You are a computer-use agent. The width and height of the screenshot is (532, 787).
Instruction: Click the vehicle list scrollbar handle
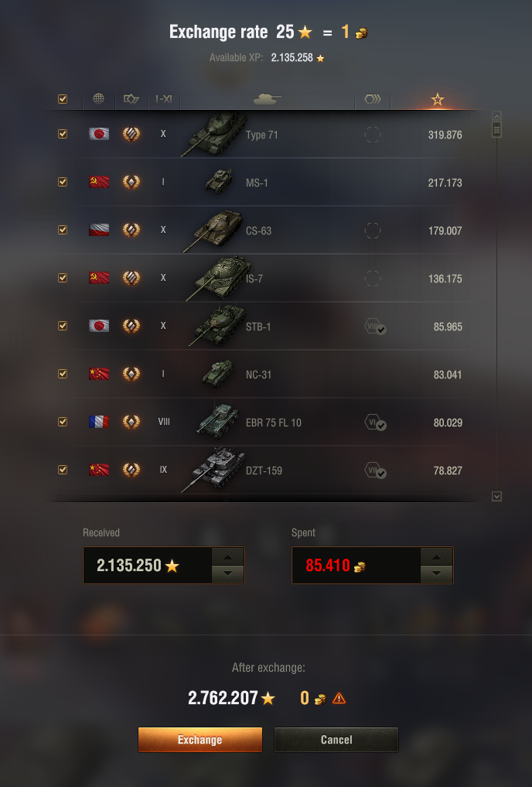click(x=496, y=130)
